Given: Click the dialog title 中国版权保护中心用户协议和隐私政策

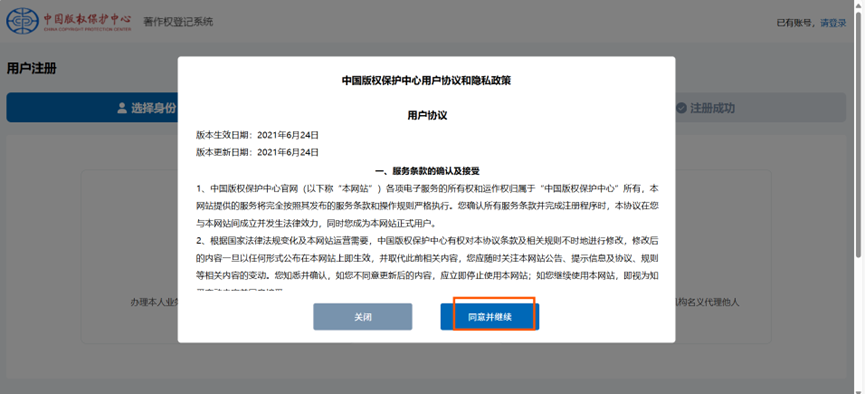Looking at the screenshot, I should point(426,81).
